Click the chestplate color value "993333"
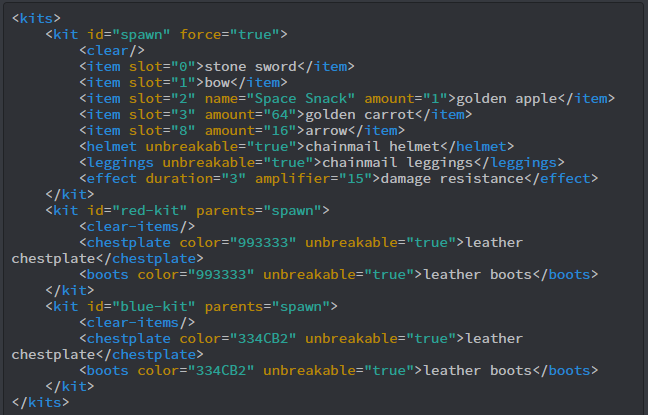The width and height of the screenshot is (648, 415). tap(263, 243)
